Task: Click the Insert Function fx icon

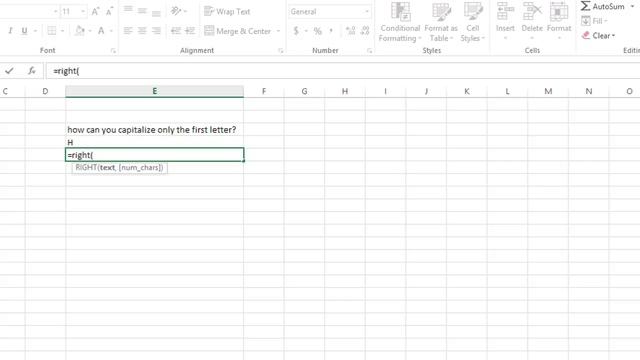Action: pyautogui.click(x=31, y=71)
